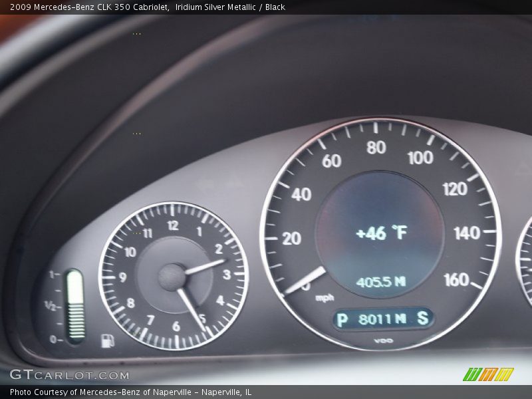Click the 9 on the clock
This screenshot has height=399, width=532.
point(123,277)
